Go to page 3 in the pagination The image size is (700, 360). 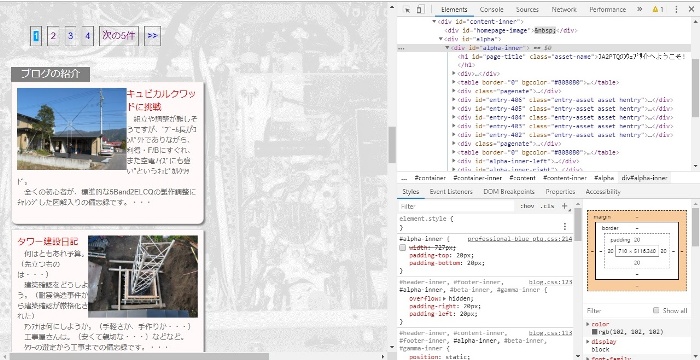pyautogui.click(x=71, y=36)
